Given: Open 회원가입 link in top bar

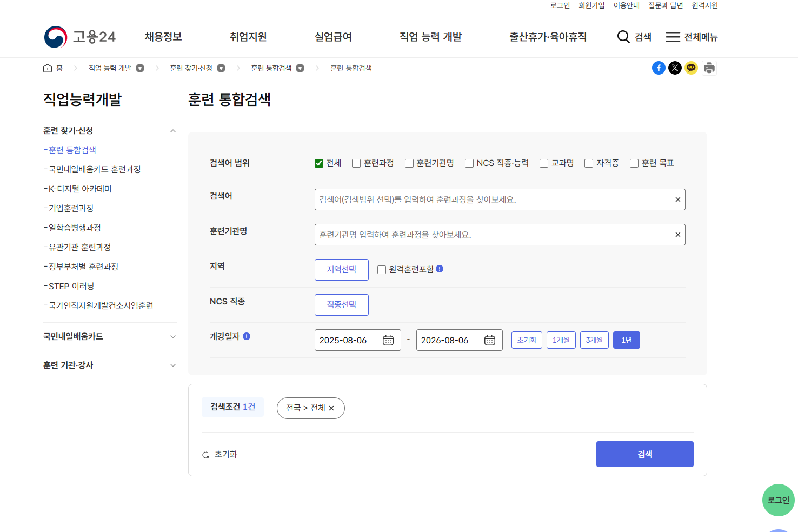Looking at the screenshot, I should point(591,5).
